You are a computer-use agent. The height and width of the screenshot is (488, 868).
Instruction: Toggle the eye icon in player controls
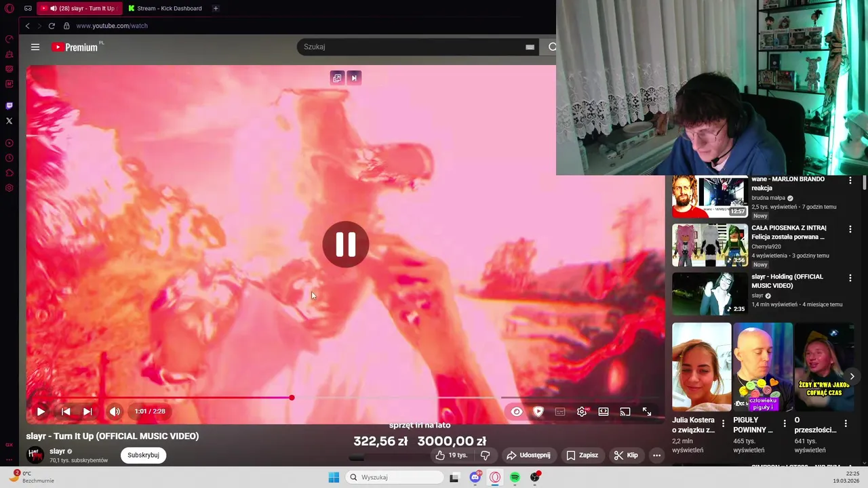[517, 411]
